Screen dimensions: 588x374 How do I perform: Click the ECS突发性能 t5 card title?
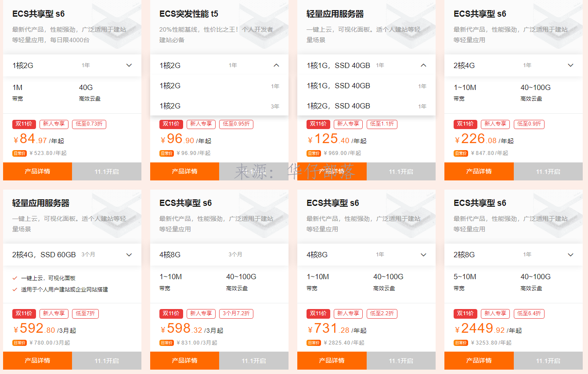click(189, 14)
